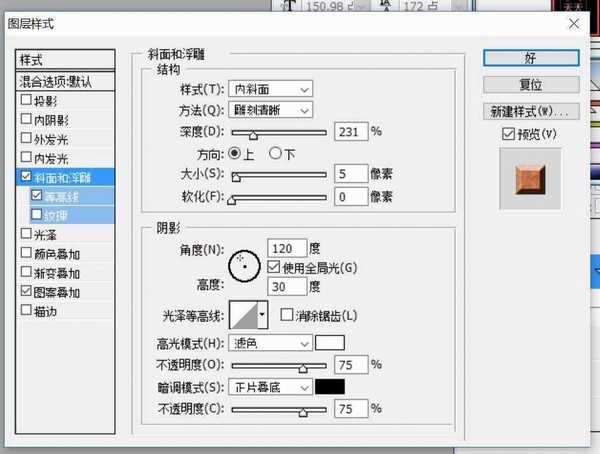Select the 图案叠加 entry in the list
The height and width of the screenshot is (454, 600).
58,293
